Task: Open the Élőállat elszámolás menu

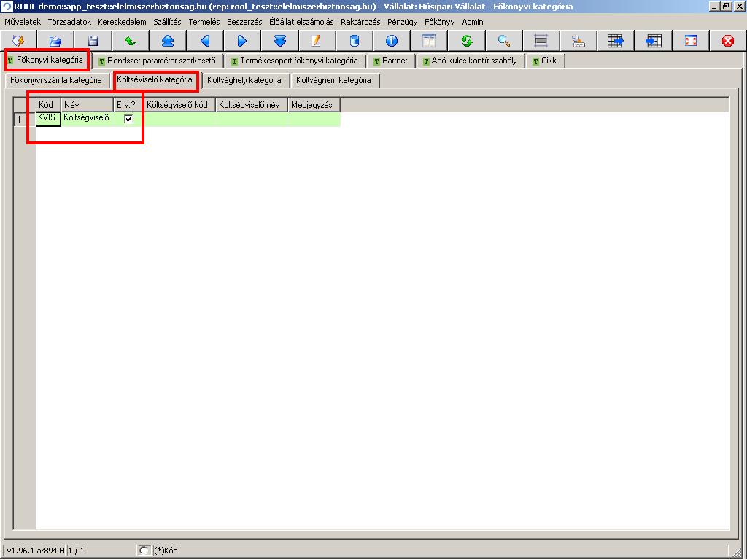Action: pos(301,22)
